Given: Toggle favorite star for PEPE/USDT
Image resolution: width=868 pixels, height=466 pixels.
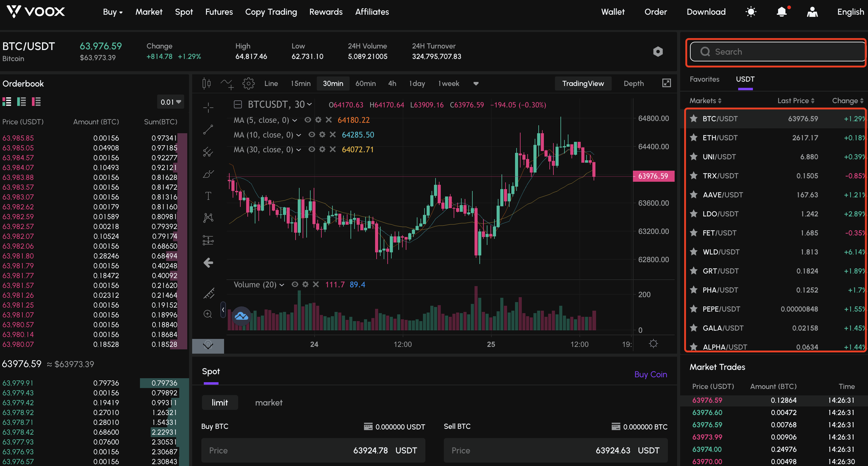Looking at the screenshot, I should pyautogui.click(x=693, y=309).
